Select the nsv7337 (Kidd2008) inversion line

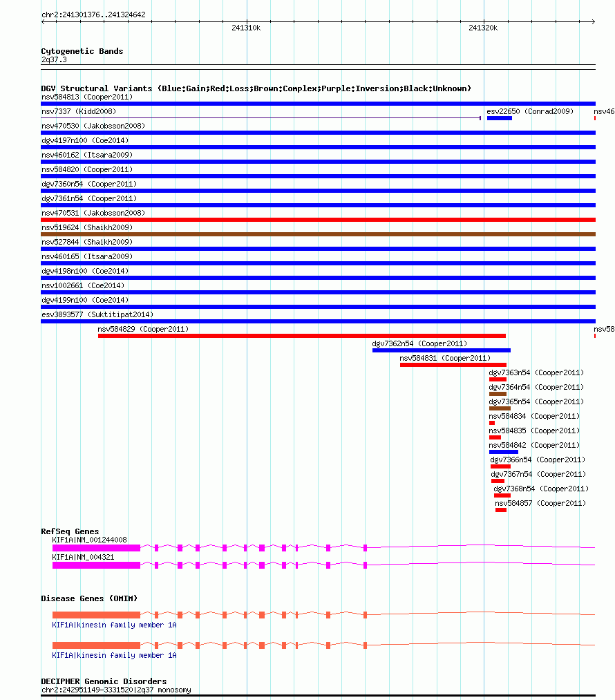261,118
